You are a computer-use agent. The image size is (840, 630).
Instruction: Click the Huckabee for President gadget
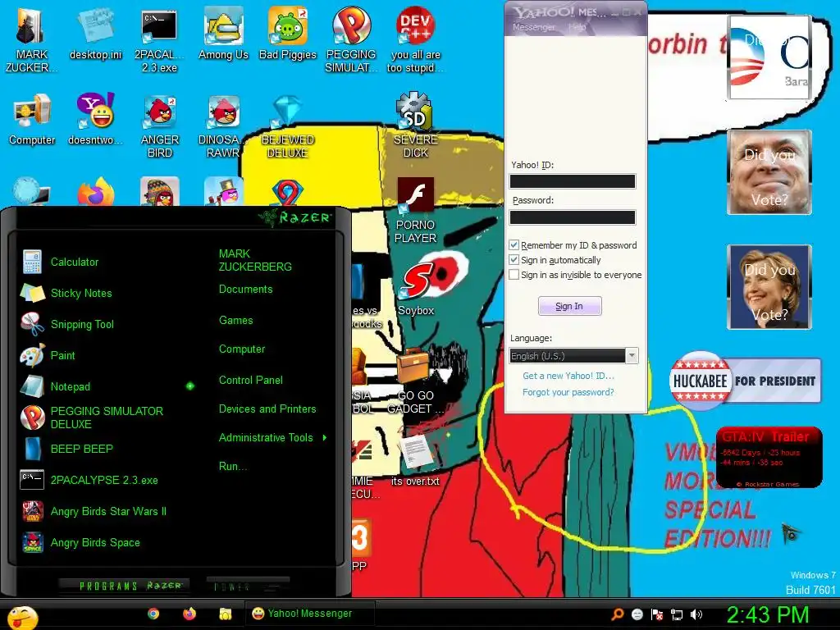[x=745, y=381]
